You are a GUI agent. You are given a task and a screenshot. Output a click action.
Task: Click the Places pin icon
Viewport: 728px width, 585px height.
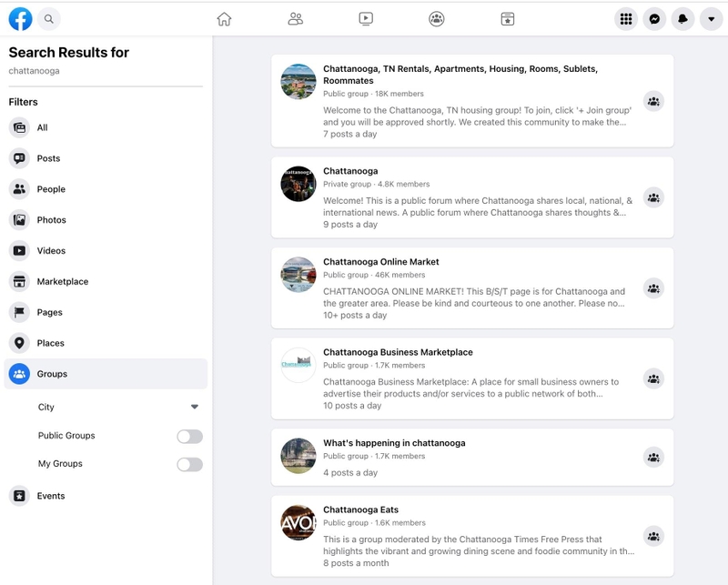[x=19, y=343]
